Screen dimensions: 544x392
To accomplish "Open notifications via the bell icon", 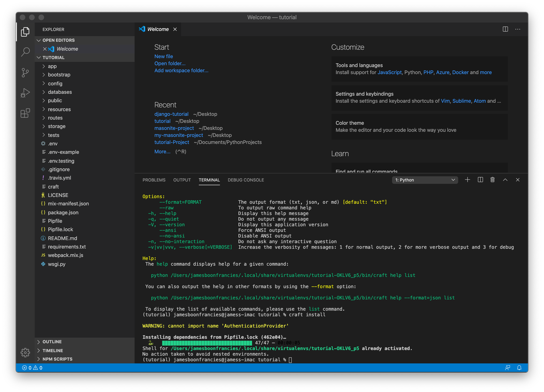I will [x=520, y=368].
